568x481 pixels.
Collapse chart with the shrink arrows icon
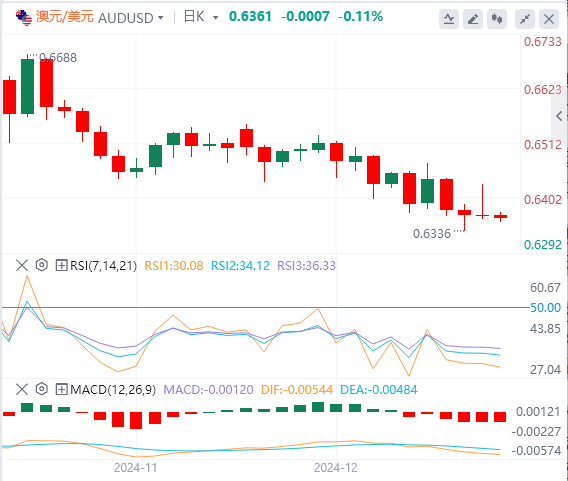coord(525,19)
